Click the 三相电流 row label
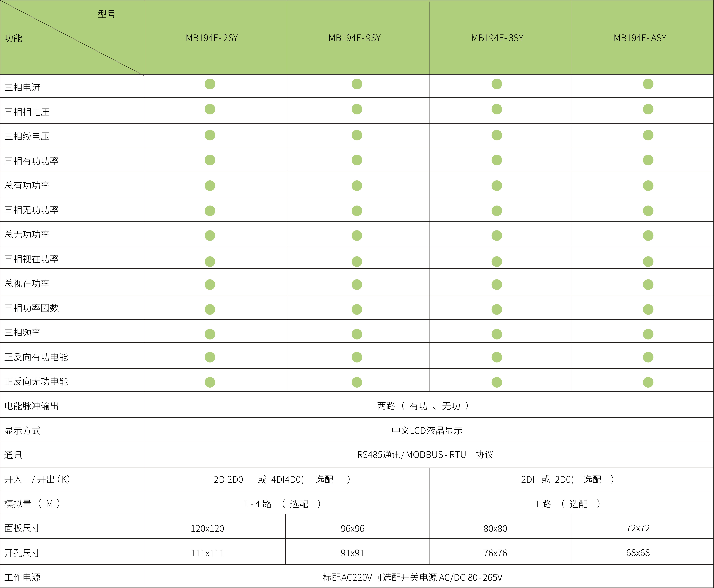The width and height of the screenshot is (714, 588). click(22, 87)
